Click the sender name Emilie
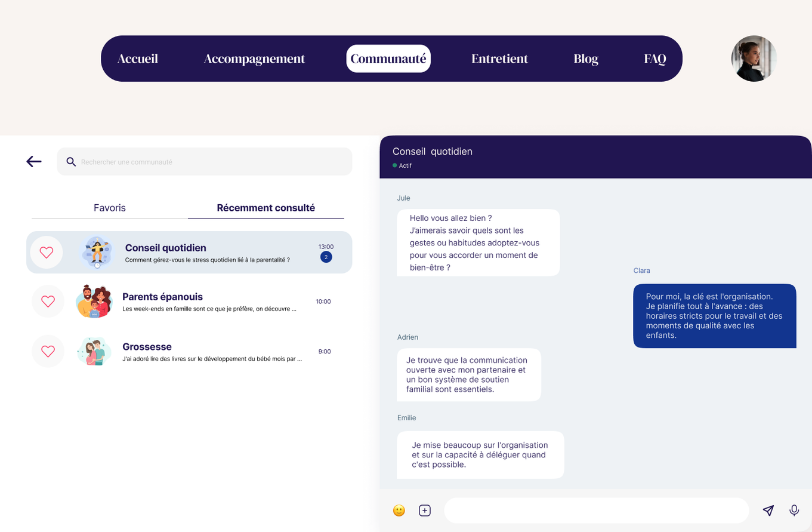The height and width of the screenshot is (532, 812). pos(407,418)
